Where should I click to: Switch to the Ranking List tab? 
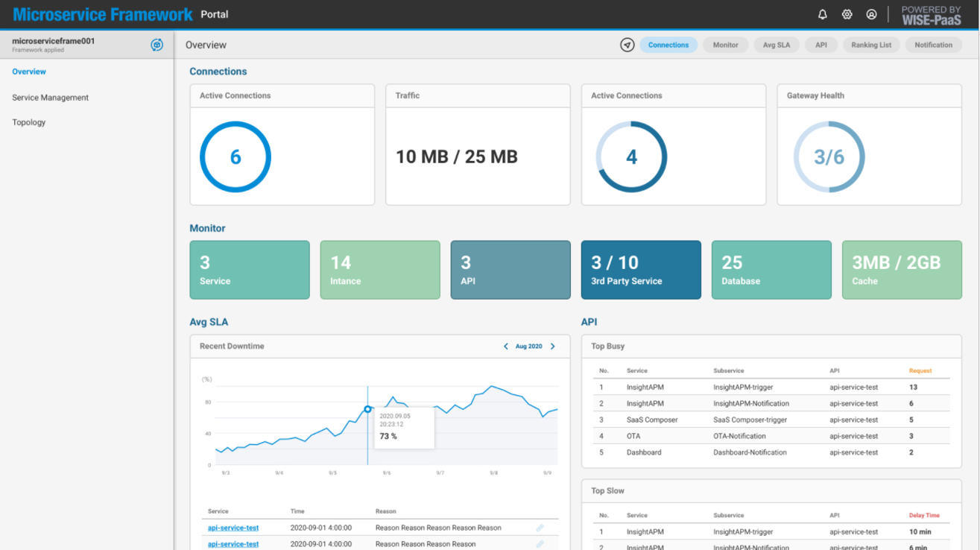click(x=871, y=45)
